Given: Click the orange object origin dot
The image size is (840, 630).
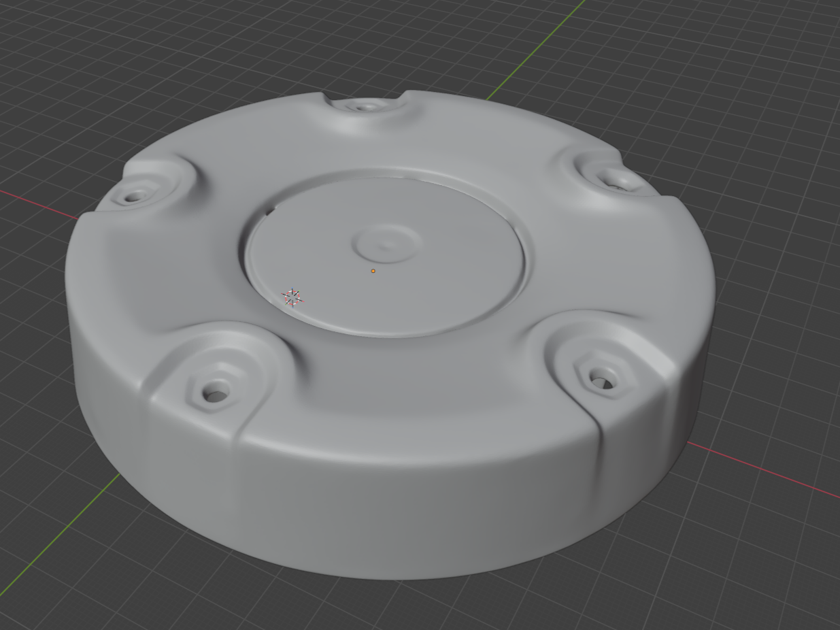Looking at the screenshot, I should tap(373, 271).
